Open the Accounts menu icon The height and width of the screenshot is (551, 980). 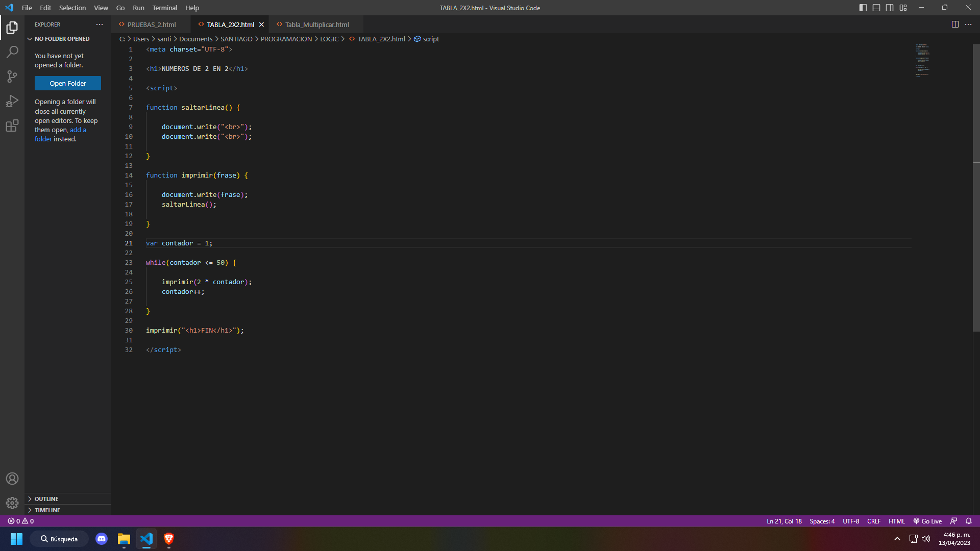click(12, 479)
